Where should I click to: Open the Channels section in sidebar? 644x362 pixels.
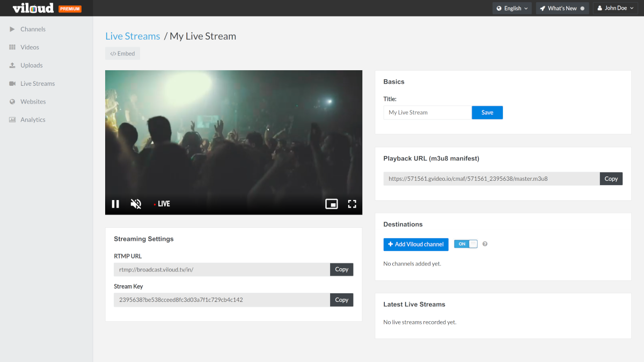(x=32, y=29)
